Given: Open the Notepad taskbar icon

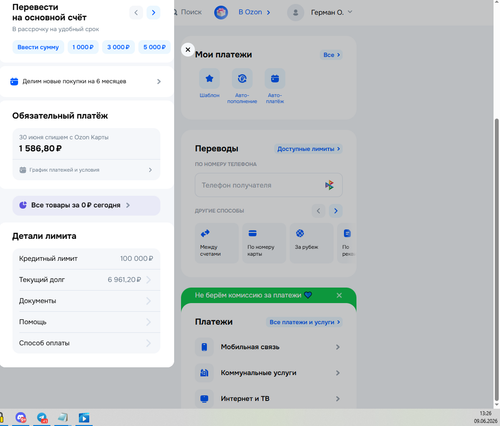Looking at the screenshot, I should pos(63,417).
